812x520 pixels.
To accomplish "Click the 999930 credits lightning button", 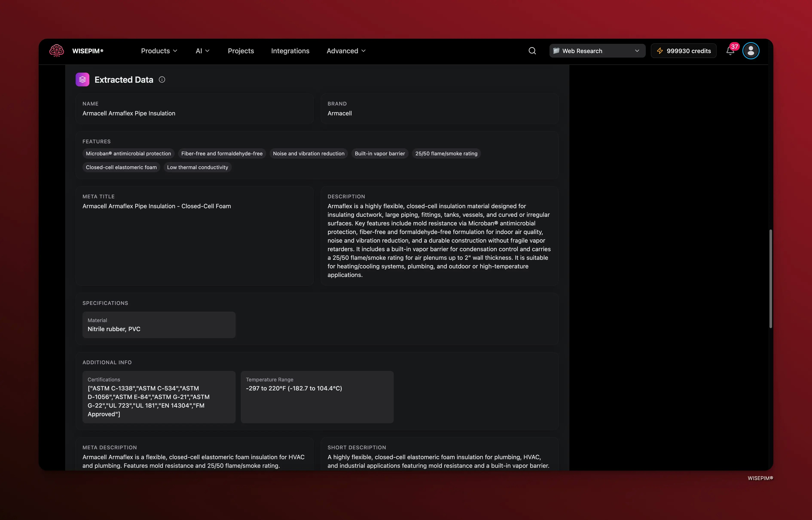I will pyautogui.click(x=683, y=51).
